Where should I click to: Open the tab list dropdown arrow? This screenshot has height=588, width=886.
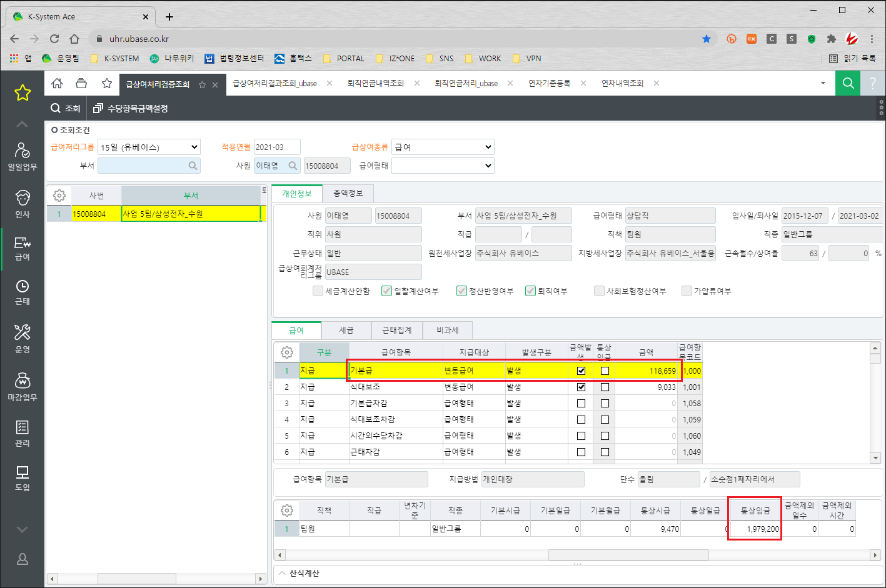[823, 83]
